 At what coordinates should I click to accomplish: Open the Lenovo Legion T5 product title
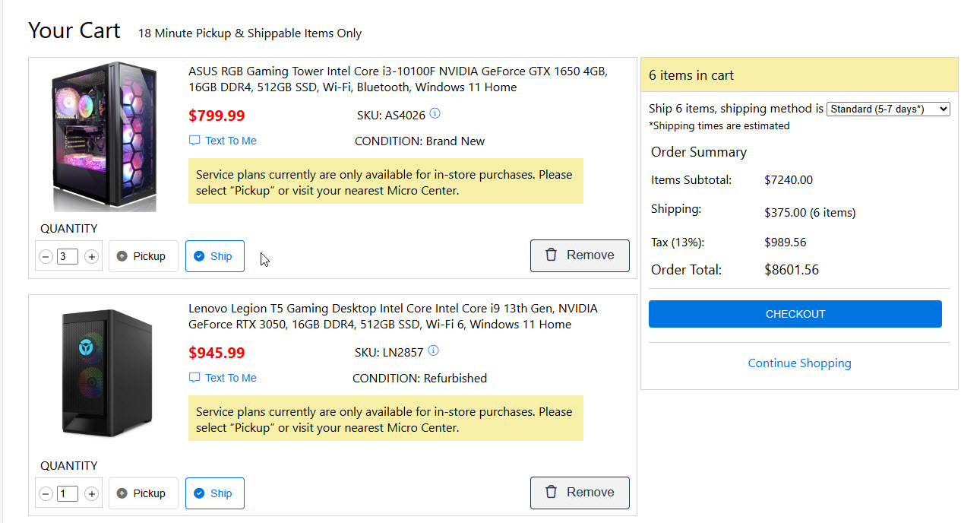coord(393,316)
